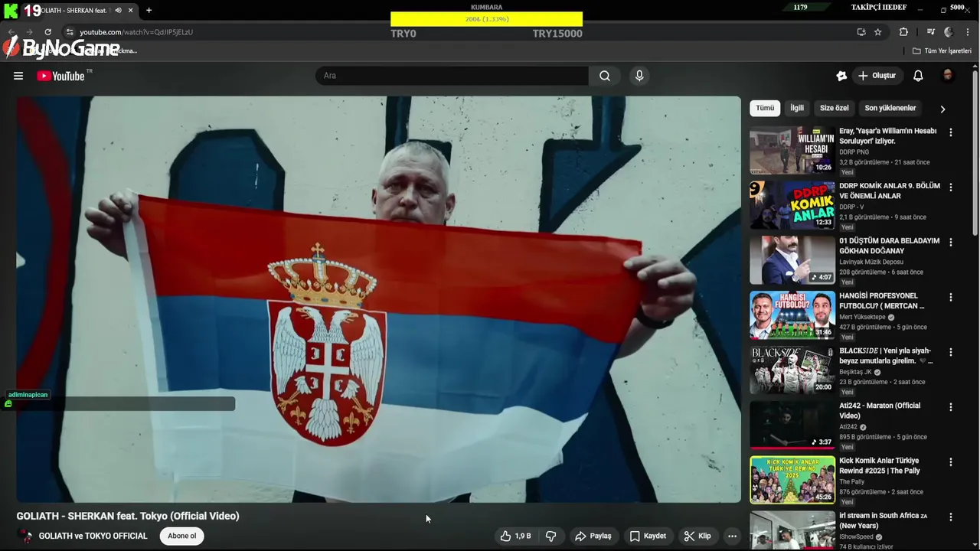This screenshot has width=980, height=551.
Task: Open options for the Eray Yaşar'a William'ın video
Action: click(x=950, y=132)
